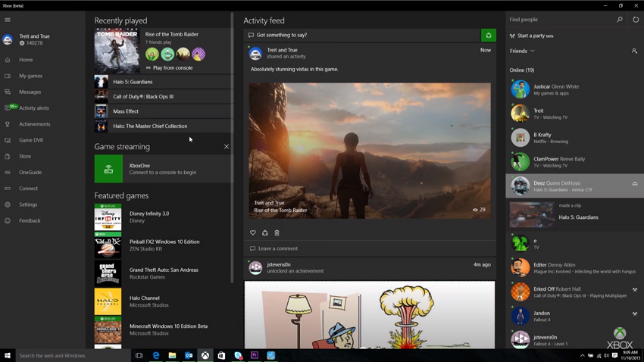Open the Home sidebar icon
Image resolution: width=644 pixels, height=362 pixels.
[8, 60]
